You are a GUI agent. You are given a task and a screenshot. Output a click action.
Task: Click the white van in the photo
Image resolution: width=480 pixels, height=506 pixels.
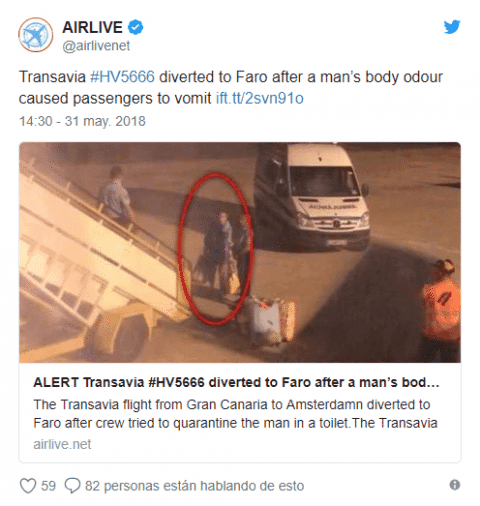tap(312, 197)
